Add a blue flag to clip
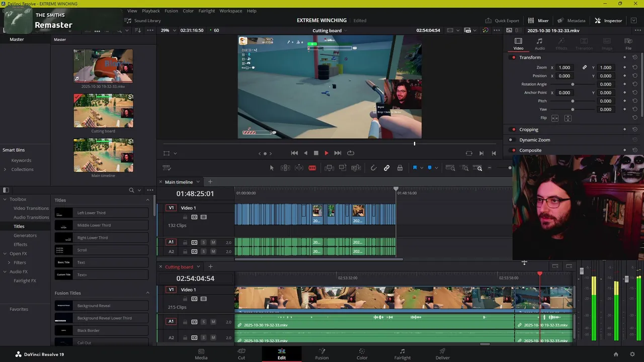This screenshot has width=644, height=362. pos(415,168)
